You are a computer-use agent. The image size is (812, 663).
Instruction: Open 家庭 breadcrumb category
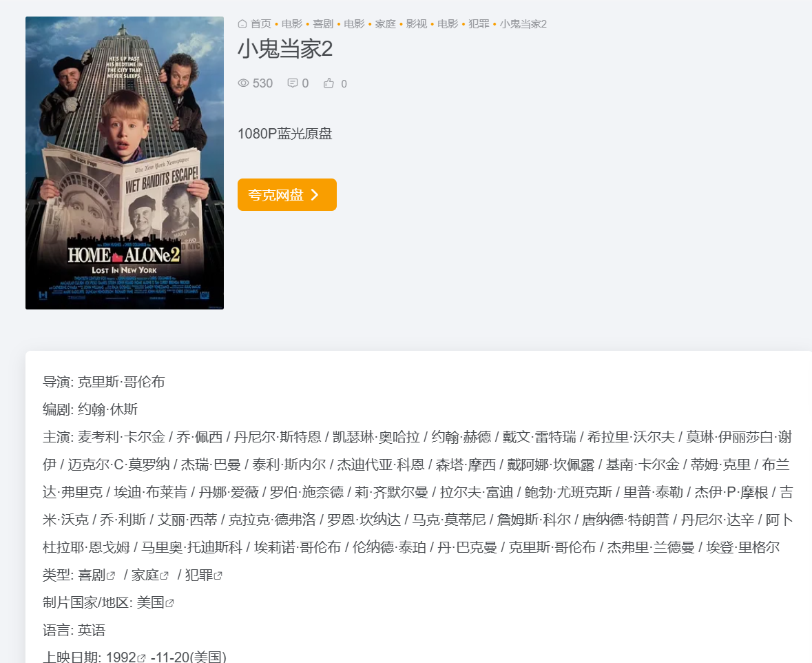[385, 24]
